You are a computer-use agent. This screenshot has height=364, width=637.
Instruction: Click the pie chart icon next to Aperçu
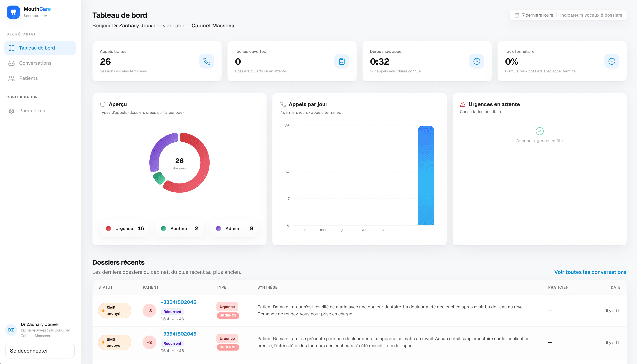[103, 104]
